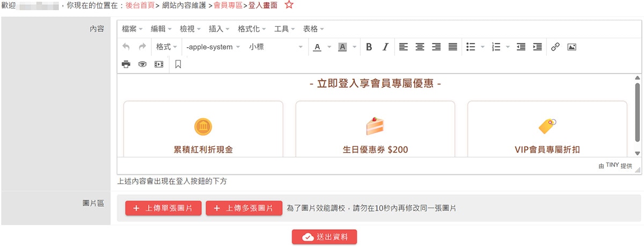Open the TINY credit link
Image resolution: width=644 pixels, height=247 pixels.
[612, 166]
